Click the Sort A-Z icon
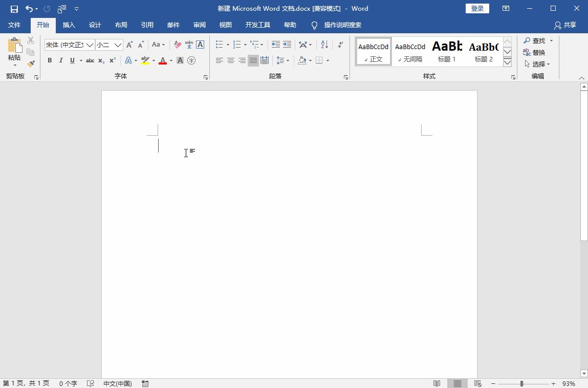This screenshot has width=588, height=388. pos(324,45)
